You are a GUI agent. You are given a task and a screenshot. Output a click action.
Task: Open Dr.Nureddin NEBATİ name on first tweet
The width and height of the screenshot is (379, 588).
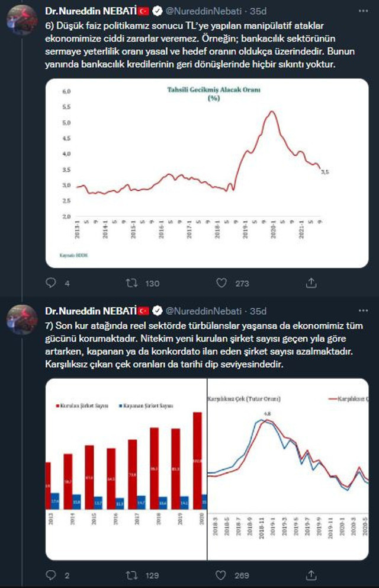pyautogui.click(x=91, y=11)
